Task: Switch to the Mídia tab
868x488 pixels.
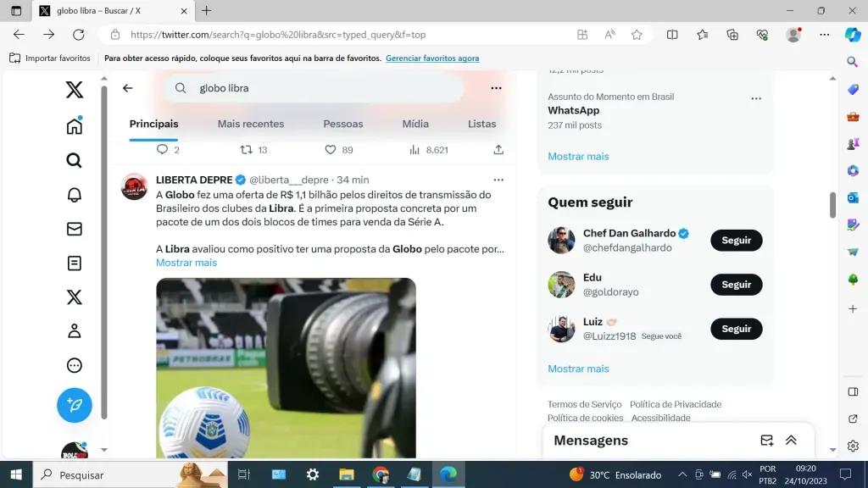Action: pos(415,124)
